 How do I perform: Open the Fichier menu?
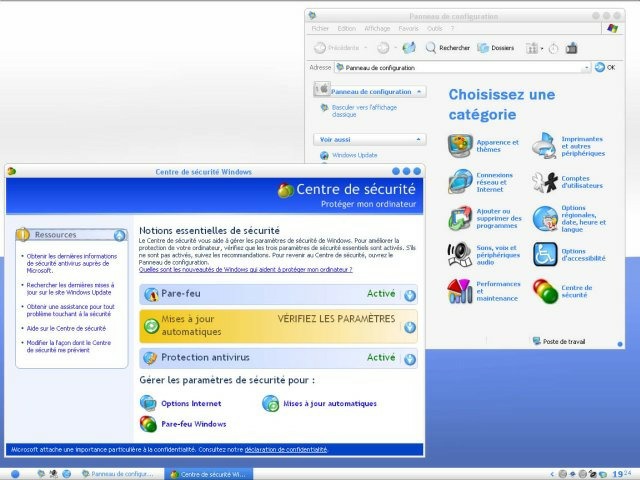pyautogui.click(x=320, y=29)
